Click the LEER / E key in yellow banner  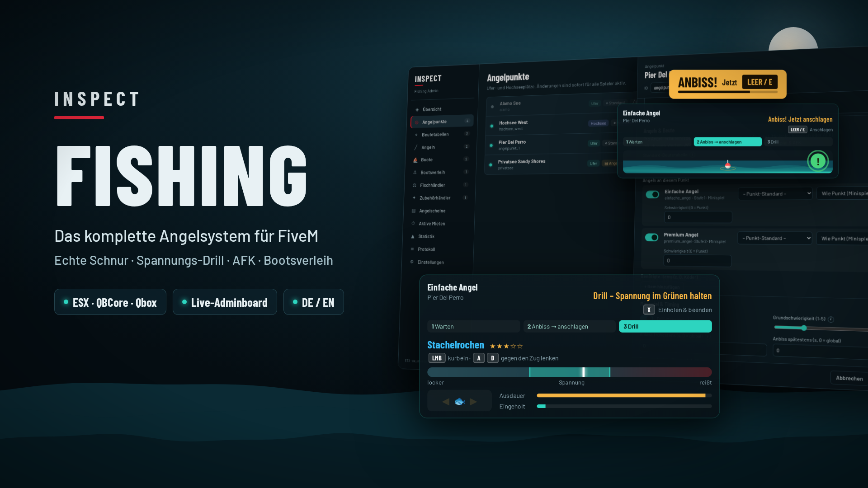click(759, 82)
